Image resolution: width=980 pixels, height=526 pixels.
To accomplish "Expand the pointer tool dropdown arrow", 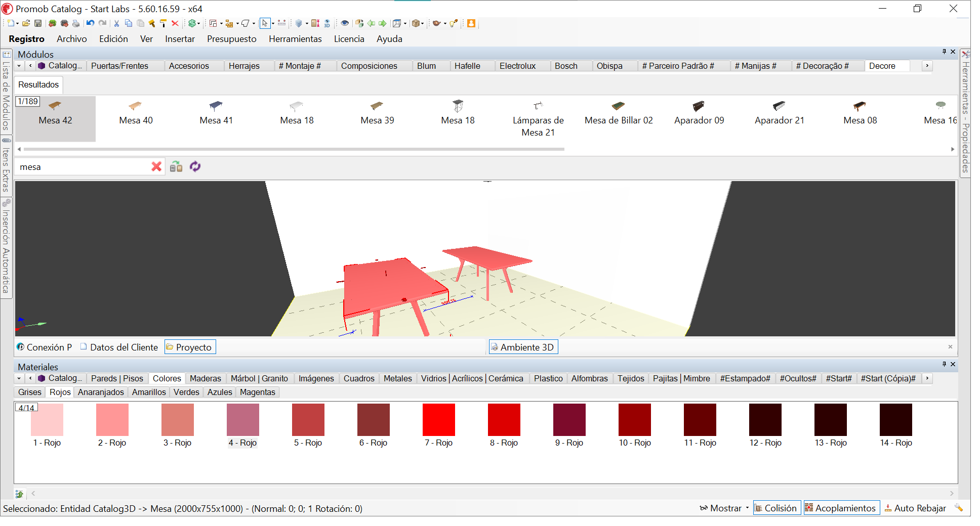I will (x=273, y=24).
